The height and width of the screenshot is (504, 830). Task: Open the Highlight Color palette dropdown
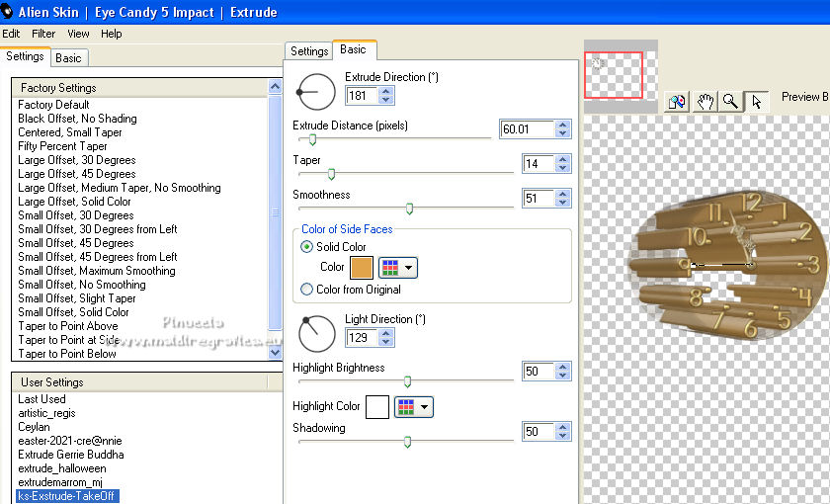pos(414,407)
